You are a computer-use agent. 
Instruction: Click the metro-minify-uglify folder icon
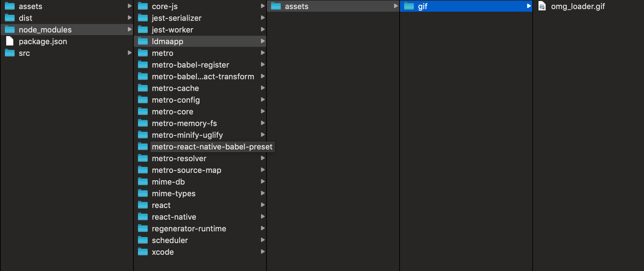click(x=143, y=135)
